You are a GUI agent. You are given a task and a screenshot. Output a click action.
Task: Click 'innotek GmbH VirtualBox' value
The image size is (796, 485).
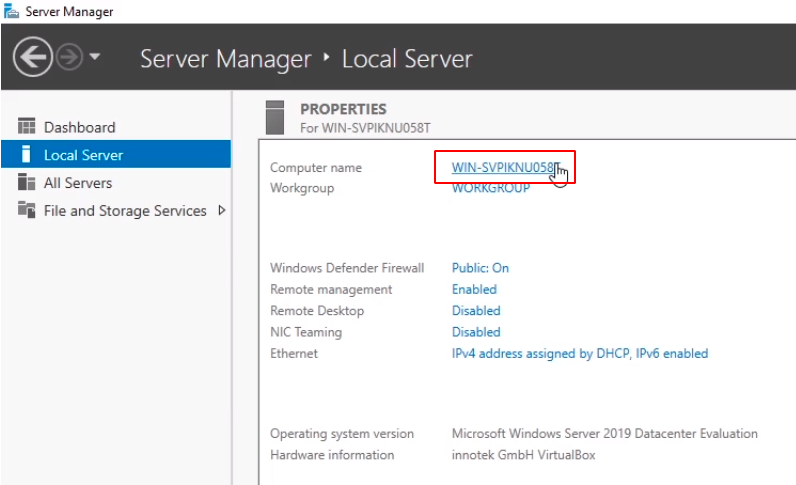523,455
